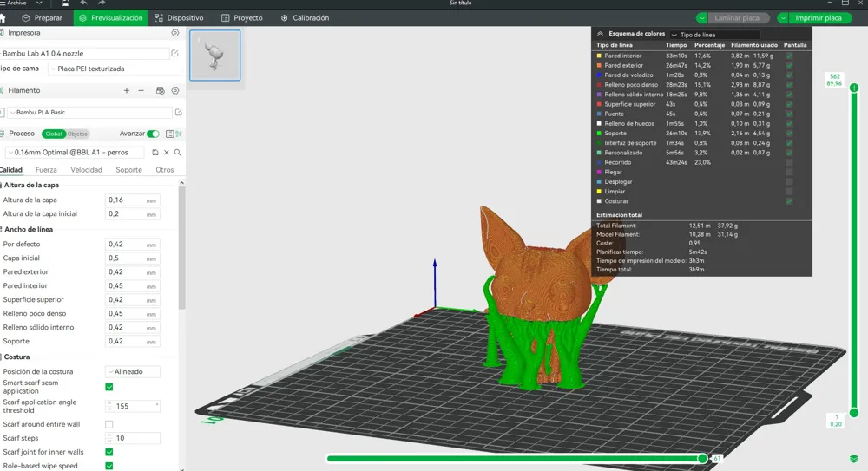Select Global process mode
The height and width of the screenshot is (471, 868).
54,134
